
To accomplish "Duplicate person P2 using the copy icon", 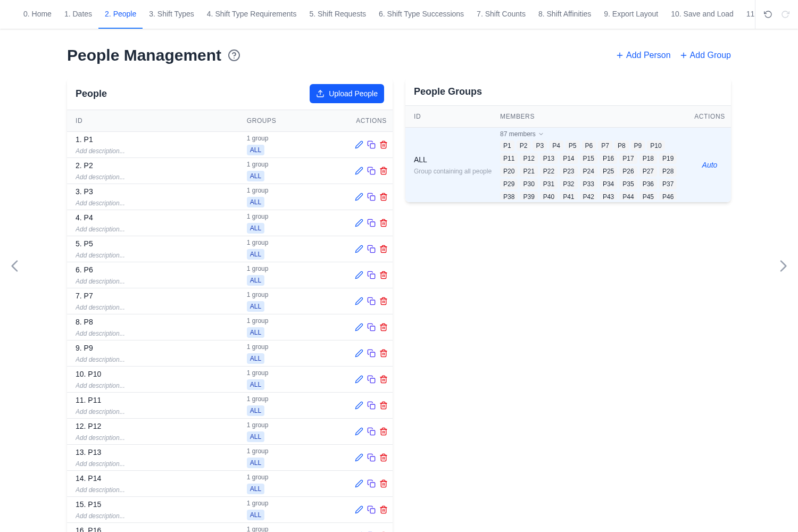I will [x=371, y=171].
